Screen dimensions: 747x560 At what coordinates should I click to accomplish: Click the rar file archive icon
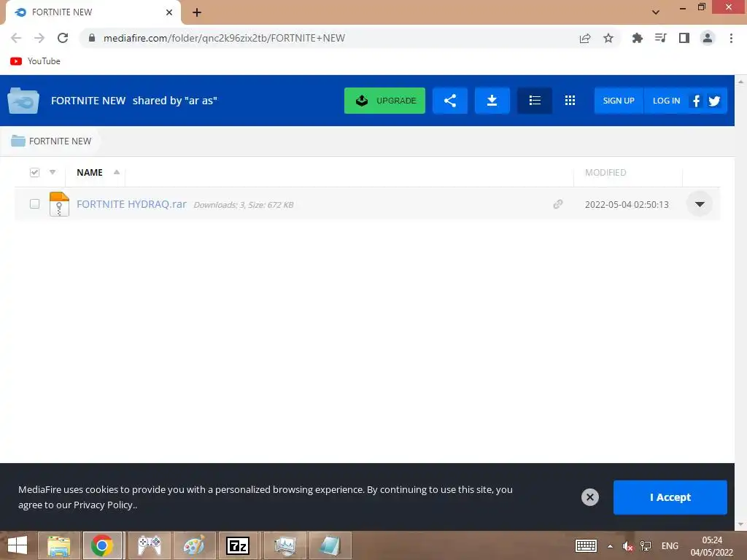[x=59, y=204]
